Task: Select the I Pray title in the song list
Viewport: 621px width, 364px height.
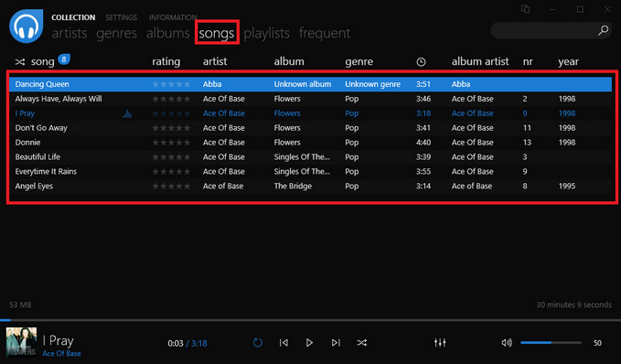Action: click(x=25, y=113)
